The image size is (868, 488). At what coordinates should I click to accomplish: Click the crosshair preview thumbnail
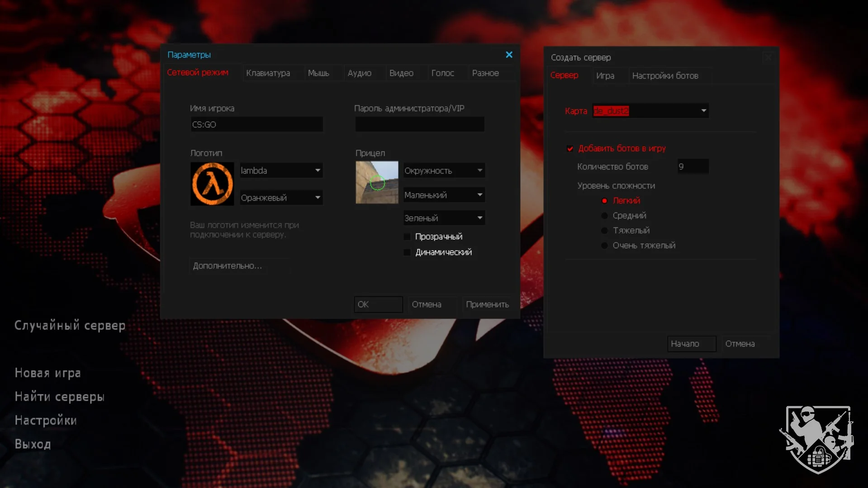point(377,182)
